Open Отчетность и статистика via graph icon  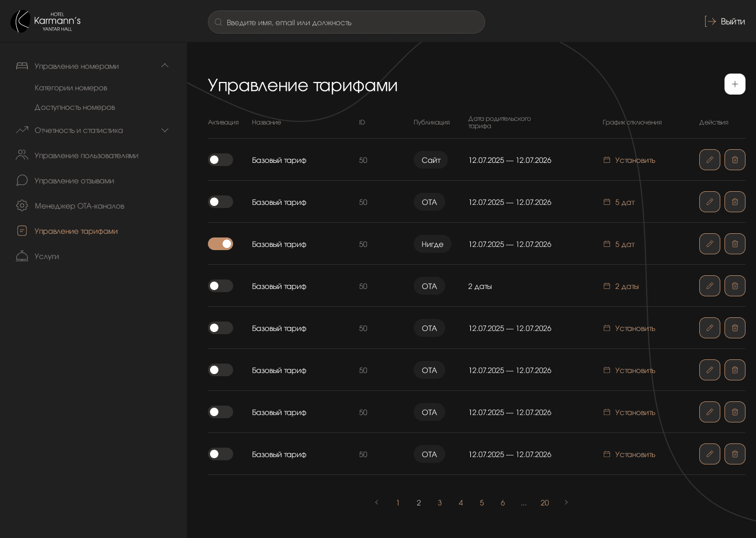[x=22, y=130]
